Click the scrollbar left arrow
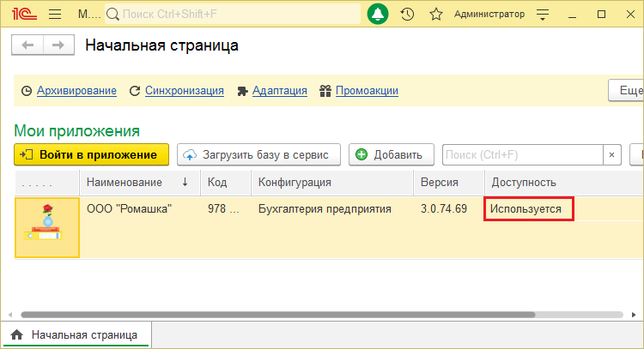The image size is (644, 349). tap(10, 315)
